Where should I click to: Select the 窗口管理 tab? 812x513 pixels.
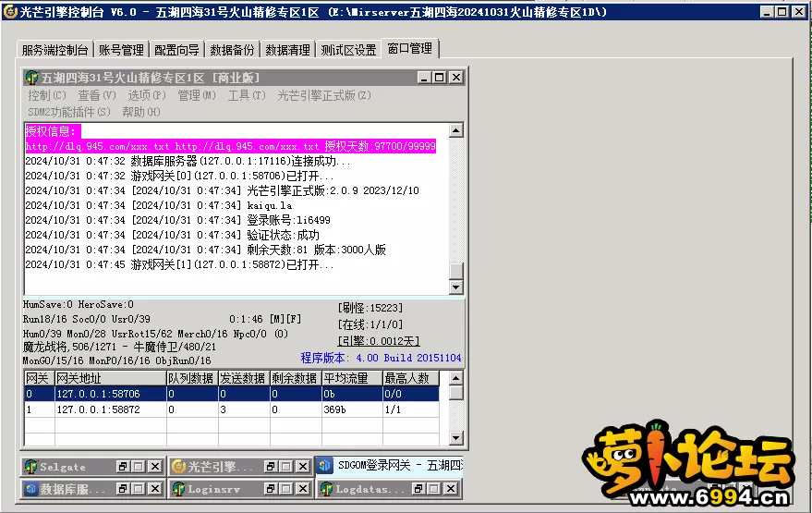pyautogui.click(x=409, y=48)
